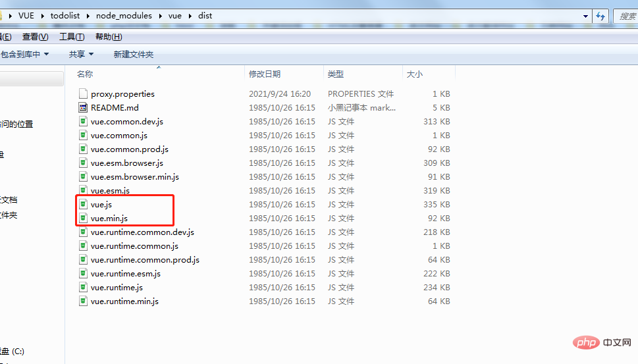Open the address bar history dropdown

(x=585, y=16)
